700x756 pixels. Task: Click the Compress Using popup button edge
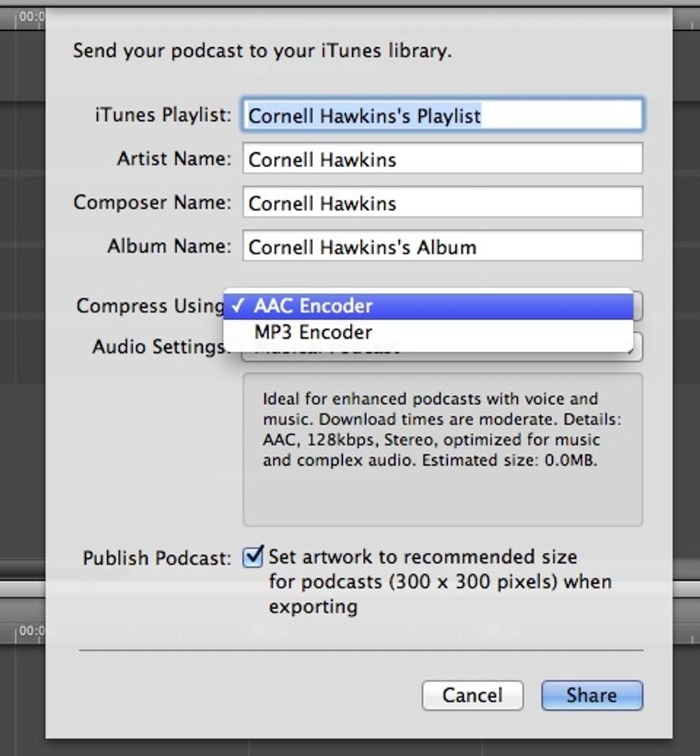638,306
